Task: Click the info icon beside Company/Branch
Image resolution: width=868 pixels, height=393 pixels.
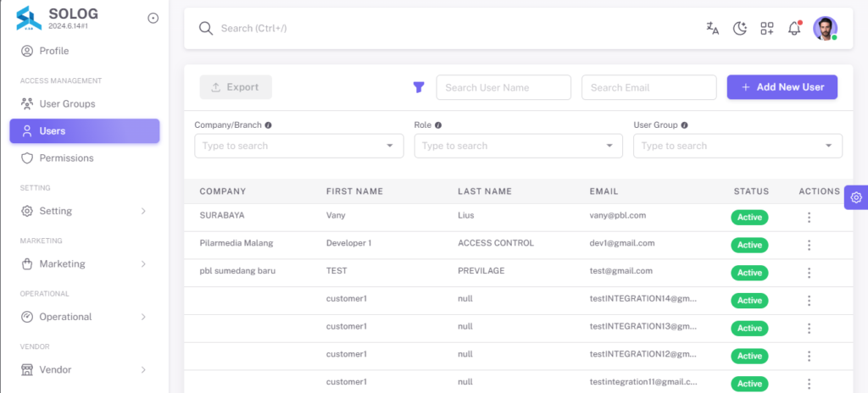Action: click(x=269, y=125)
